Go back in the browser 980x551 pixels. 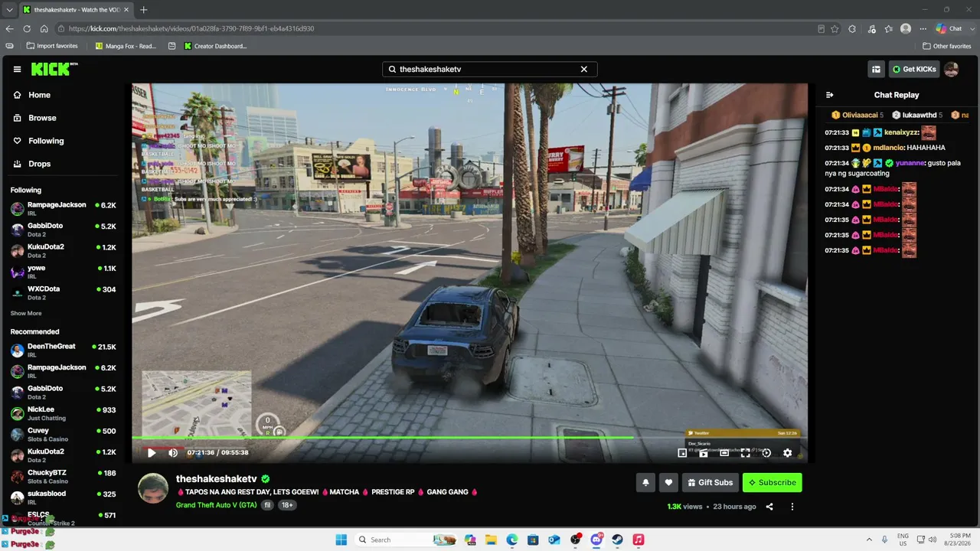(x=9, y=28)
